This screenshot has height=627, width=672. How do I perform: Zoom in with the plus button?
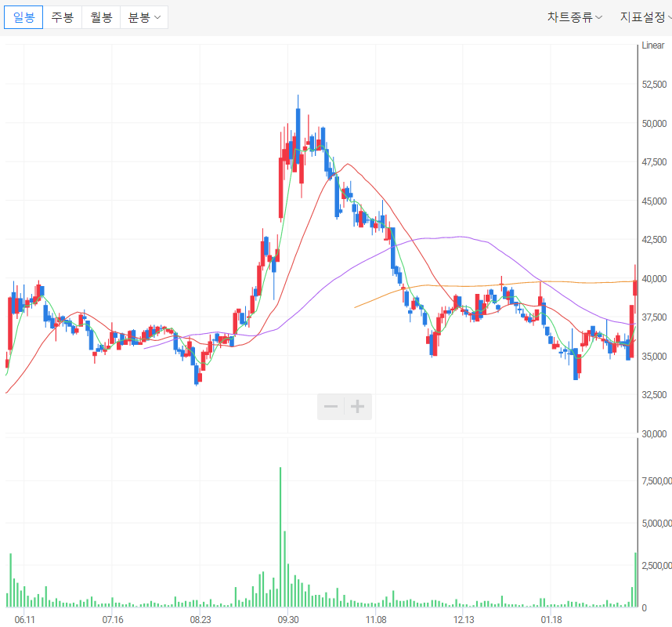click(358, 407)
